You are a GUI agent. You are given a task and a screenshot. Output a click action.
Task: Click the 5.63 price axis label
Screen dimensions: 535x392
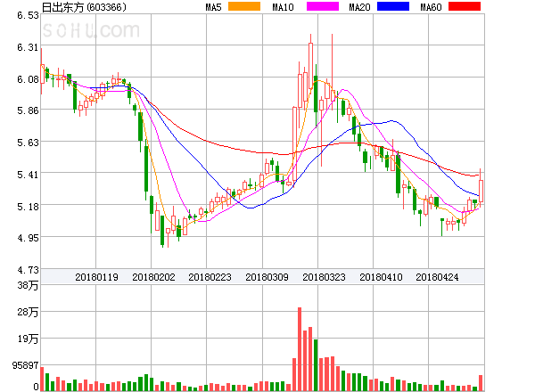[28, 143]
